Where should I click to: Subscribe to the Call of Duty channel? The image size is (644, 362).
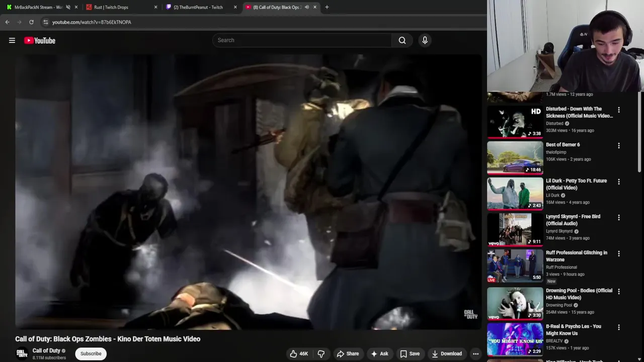click(91, 354)
